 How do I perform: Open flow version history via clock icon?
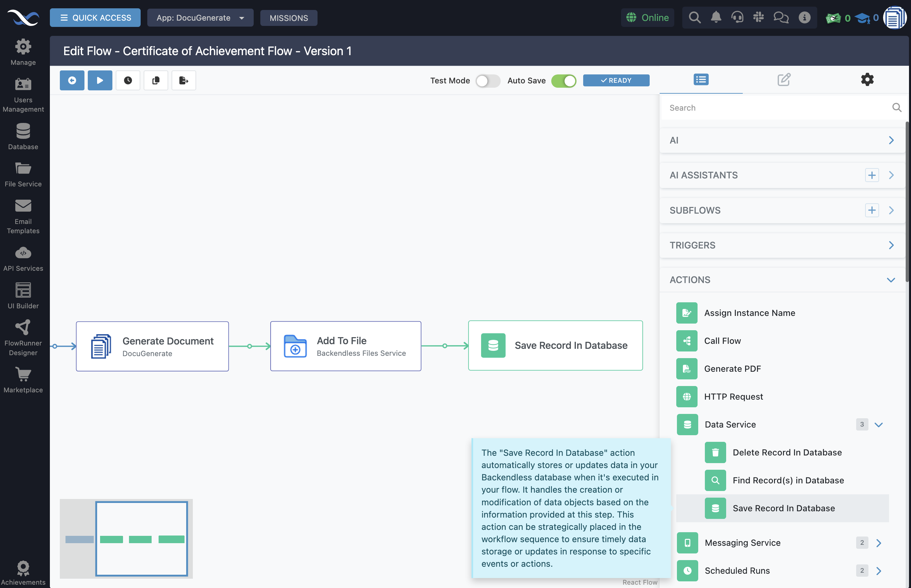point(128,80)
